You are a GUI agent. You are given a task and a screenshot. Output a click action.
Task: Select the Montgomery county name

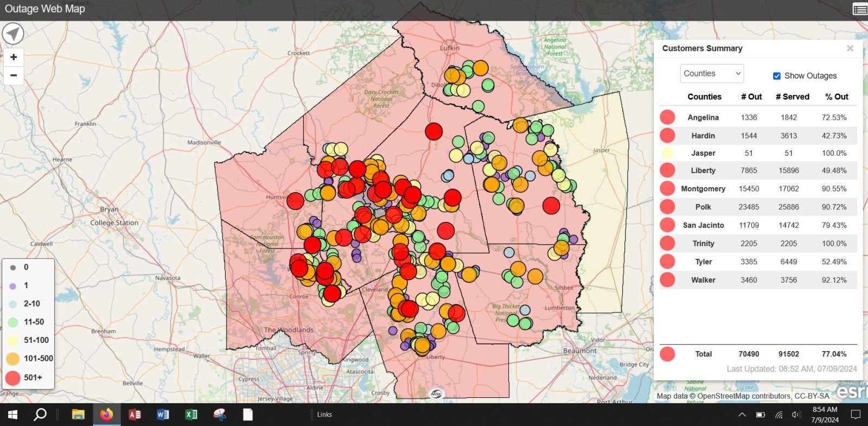703,189
